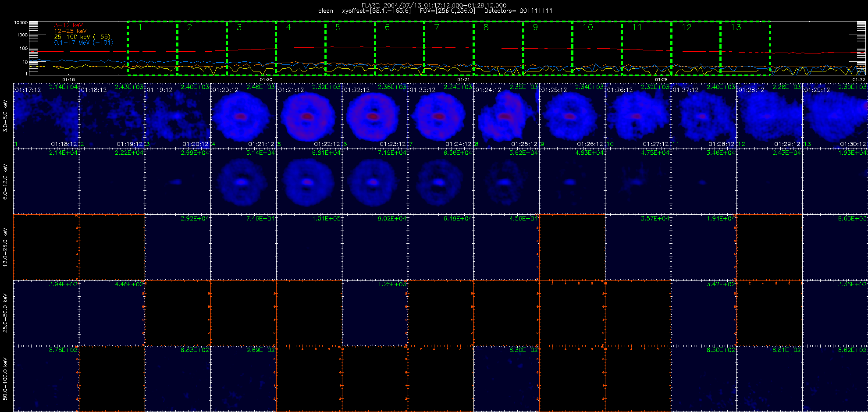
Task: Click the 01:20 tick label on the lightcurve
Action: click(266, 79)
